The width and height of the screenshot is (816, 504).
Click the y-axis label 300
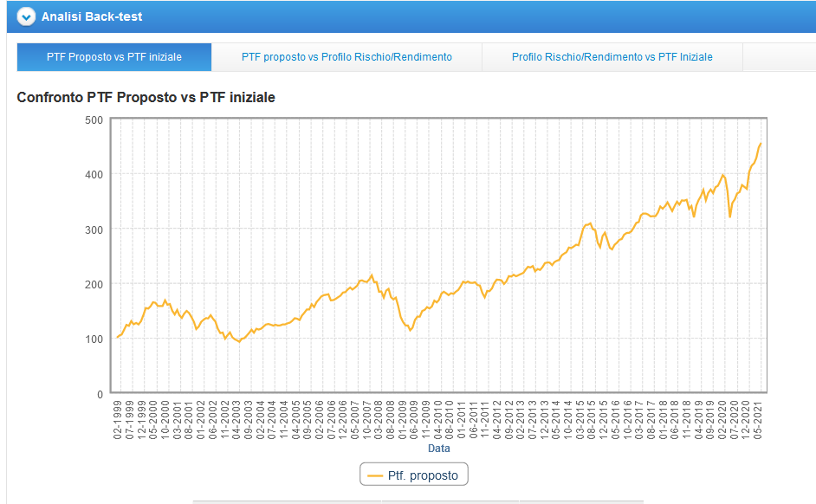tap(94, 229)
